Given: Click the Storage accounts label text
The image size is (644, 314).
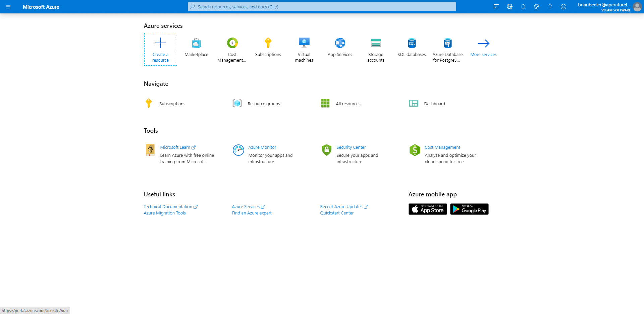Looking at the screenshot, I should click(x=376, y=57).
